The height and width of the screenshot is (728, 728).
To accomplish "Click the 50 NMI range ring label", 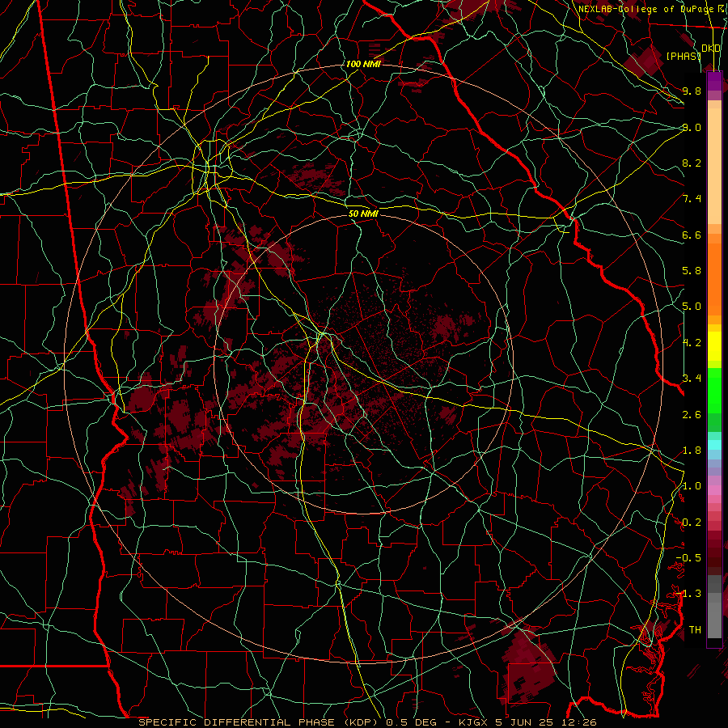I will point(363,214).
